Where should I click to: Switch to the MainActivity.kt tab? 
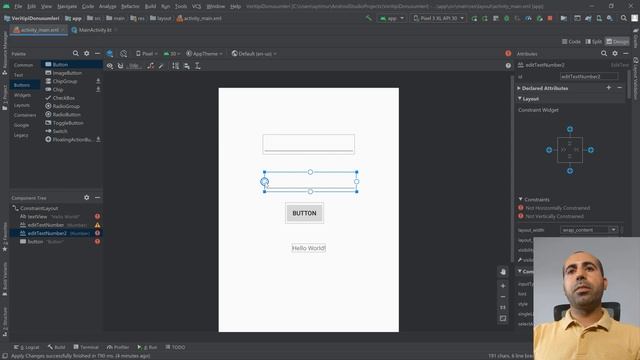pyautogui.click(x=95, y=30)
